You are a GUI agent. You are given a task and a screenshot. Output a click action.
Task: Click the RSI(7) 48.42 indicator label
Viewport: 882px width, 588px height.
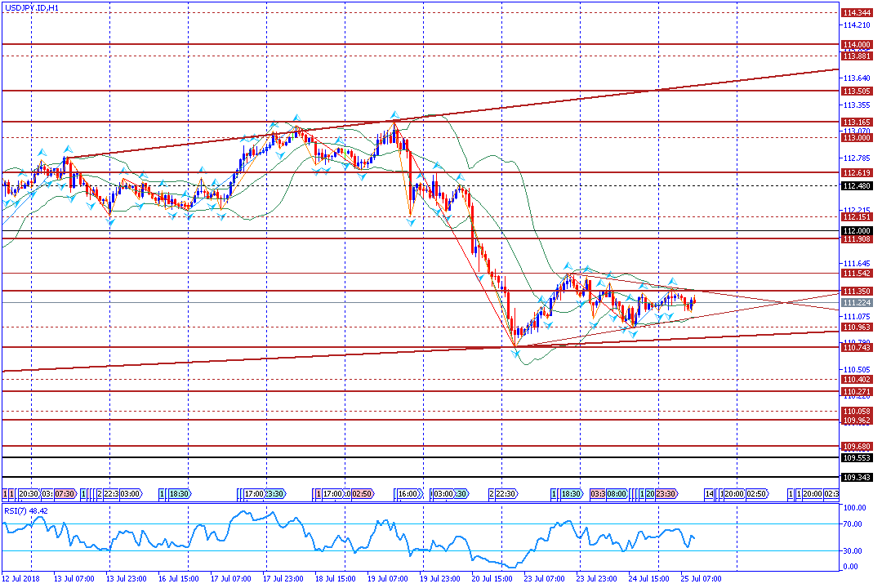(26, 511)
